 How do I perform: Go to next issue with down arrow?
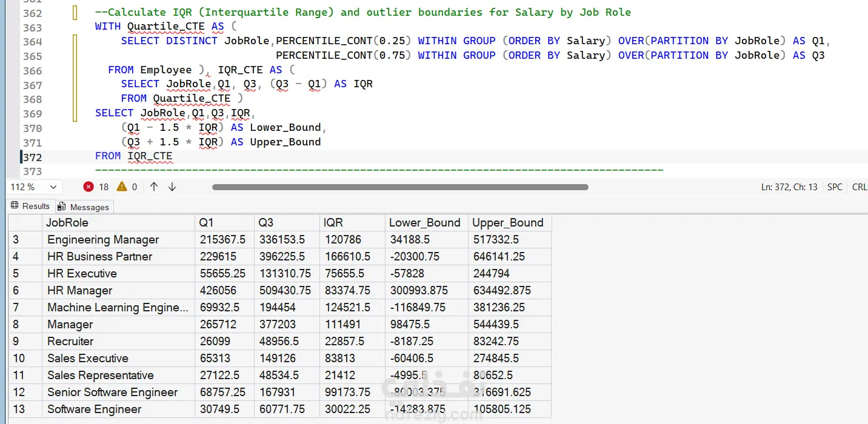coord(172,187)
